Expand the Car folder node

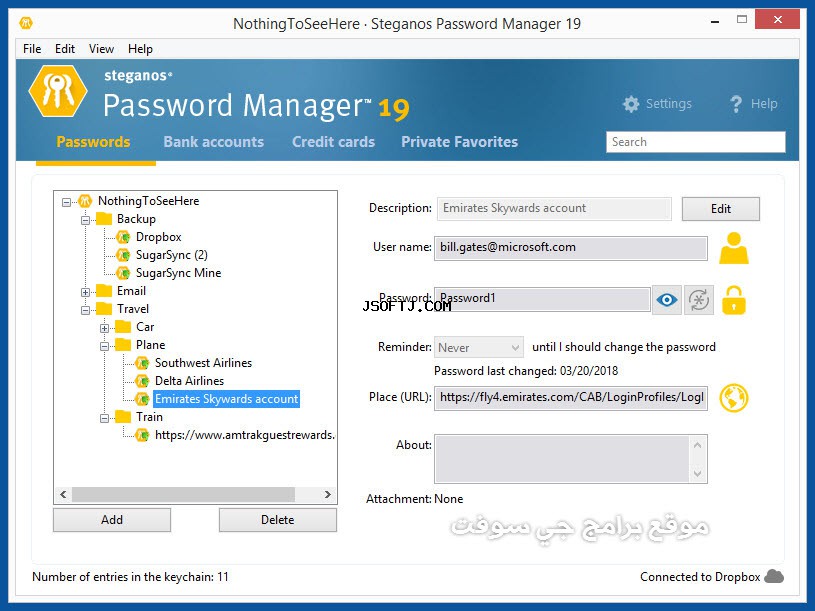[x=104, y=328]
